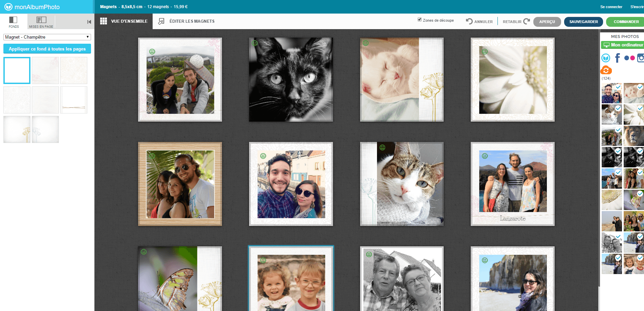Collapse the left sidebar panel
The image size is (644, 311).
[89, 22]
